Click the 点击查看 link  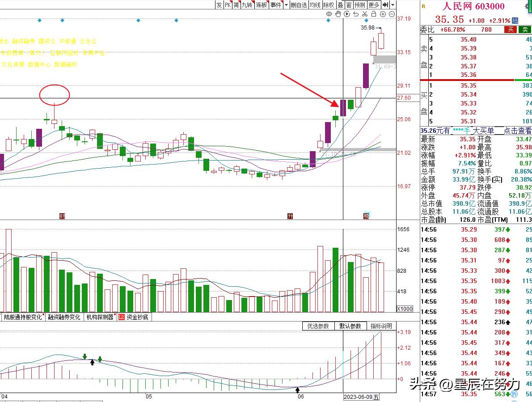coord(517,131)
